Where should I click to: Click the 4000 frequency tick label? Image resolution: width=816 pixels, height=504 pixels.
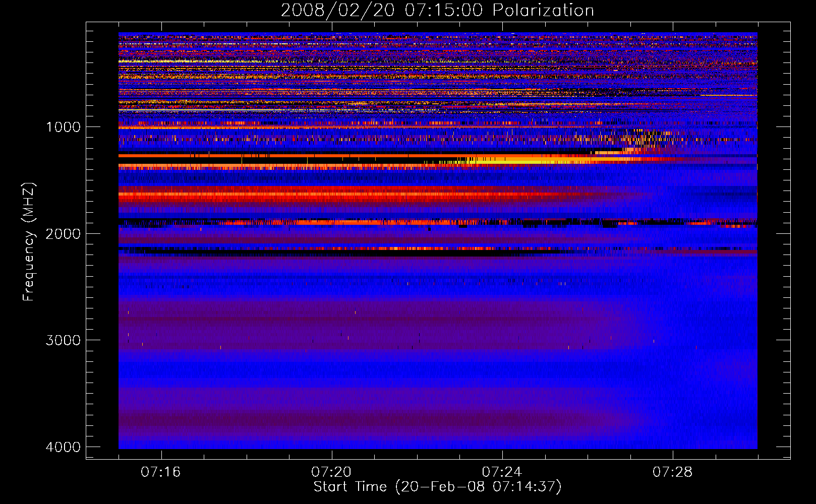point(63,447)
